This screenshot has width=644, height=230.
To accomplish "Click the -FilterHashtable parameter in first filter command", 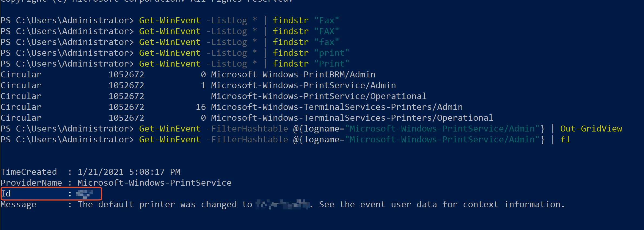I will [247, 129].
